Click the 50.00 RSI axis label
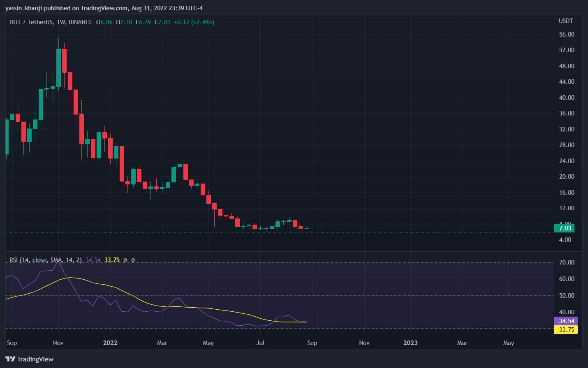The width and height of the screenshot is (588, 368). pyautogui.click(x=567, y=296)
